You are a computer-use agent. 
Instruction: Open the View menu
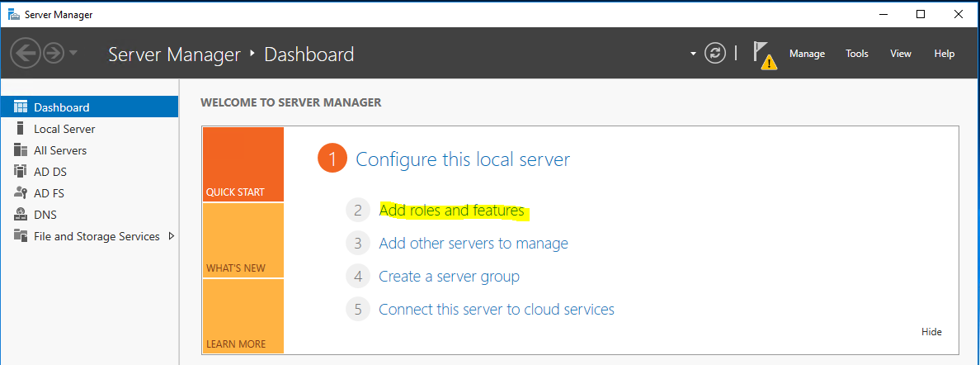pyautogui.click(x=901, y=54)
